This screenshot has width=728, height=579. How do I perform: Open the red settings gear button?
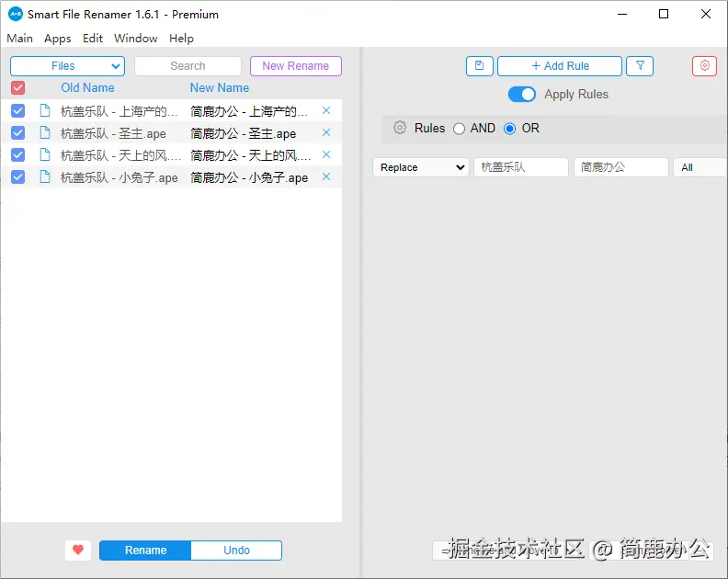coord(704,66)
